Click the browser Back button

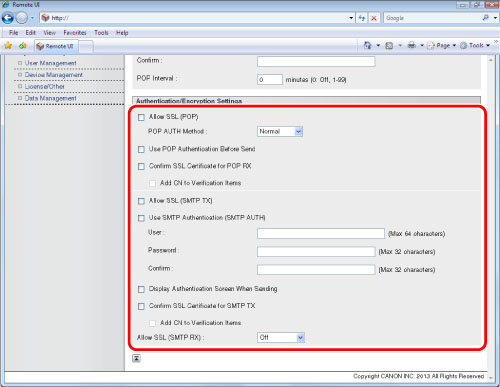point(8,18)
